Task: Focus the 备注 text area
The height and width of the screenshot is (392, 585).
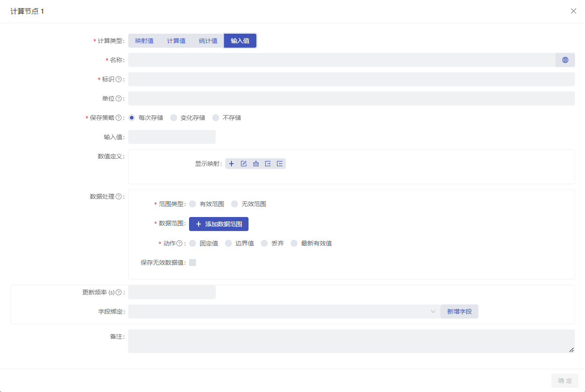Action: point(351,341)
